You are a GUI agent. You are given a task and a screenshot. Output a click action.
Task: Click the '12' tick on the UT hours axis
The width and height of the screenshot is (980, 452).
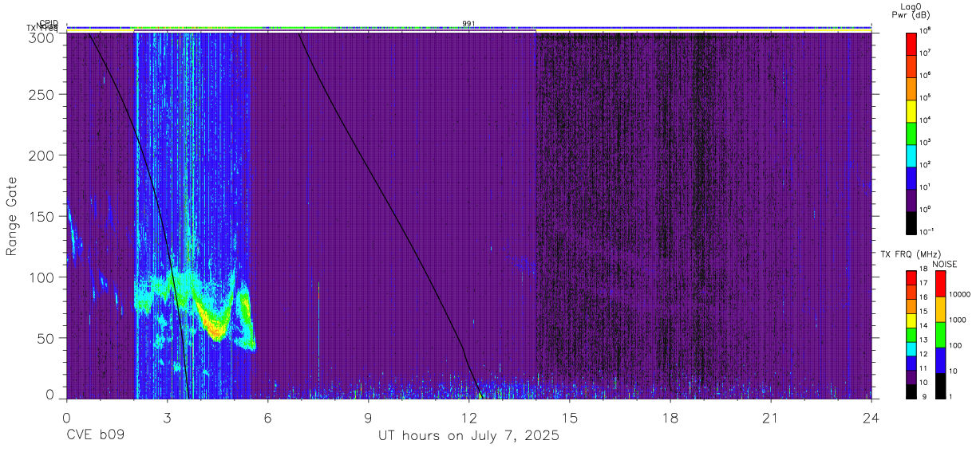tap(469, 417)
